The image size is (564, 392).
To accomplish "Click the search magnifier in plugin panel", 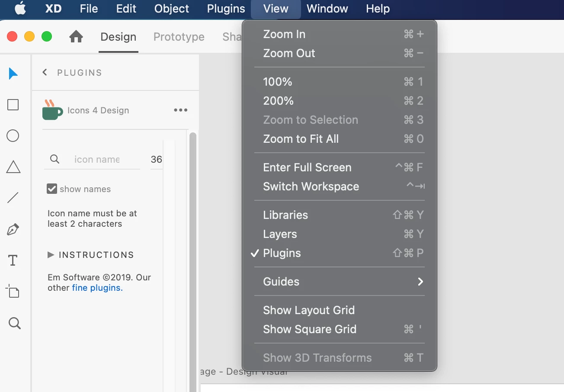I will point(54,159).
